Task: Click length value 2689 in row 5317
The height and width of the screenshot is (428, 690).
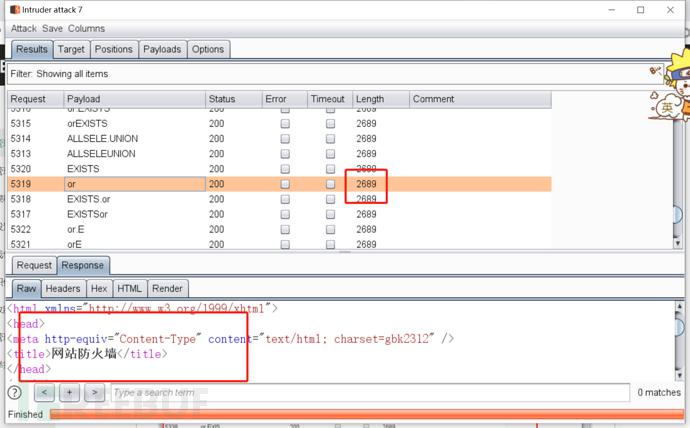Action: click(x=366, y=214)
